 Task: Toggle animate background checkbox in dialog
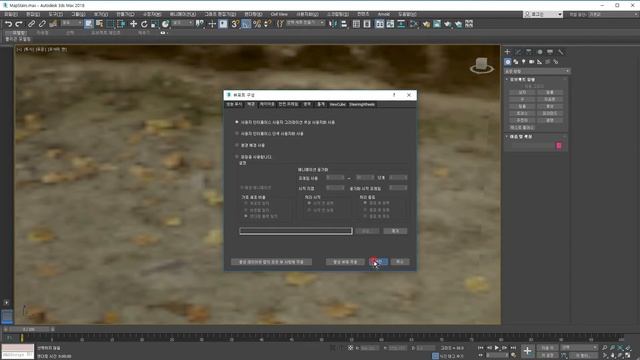[242, 187]
